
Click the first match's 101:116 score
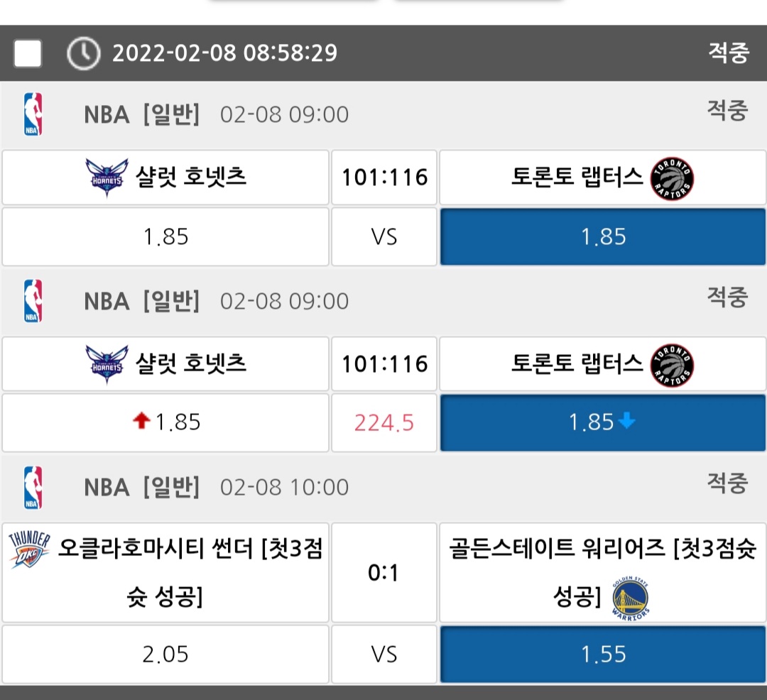point(384,177)
